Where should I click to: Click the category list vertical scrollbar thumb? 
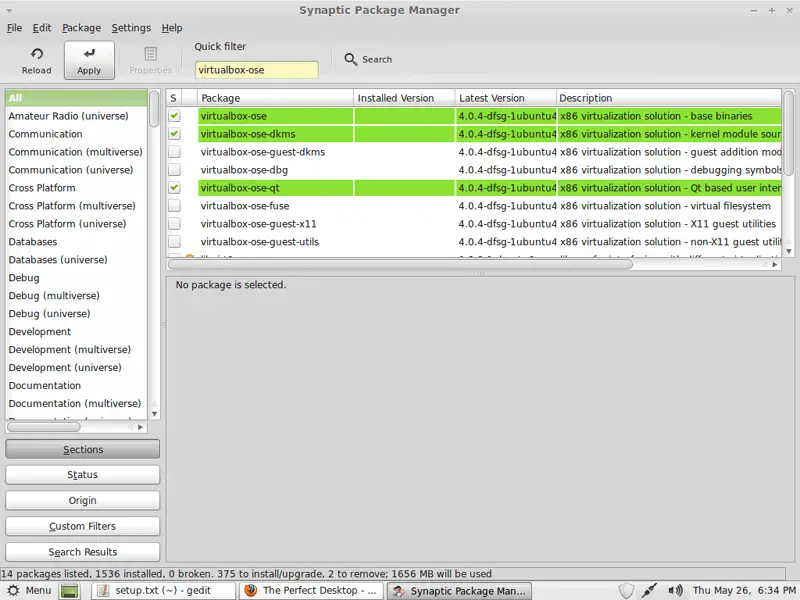coord(154,109)
